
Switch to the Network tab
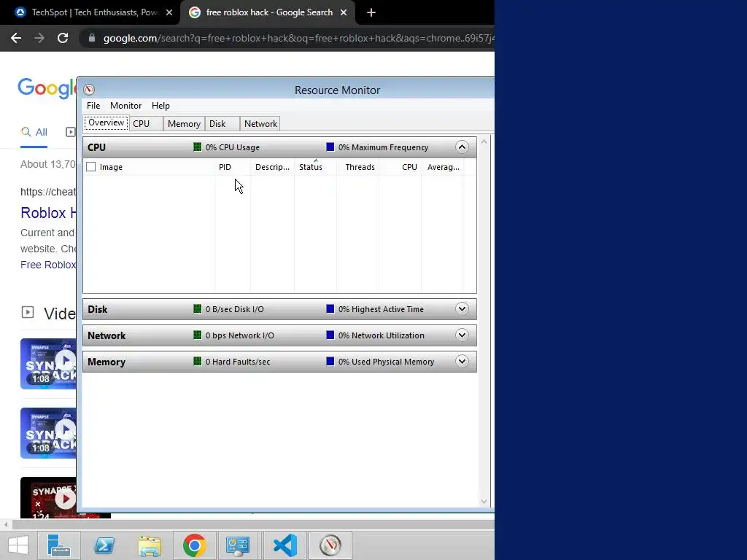click(x=260, y=124)
